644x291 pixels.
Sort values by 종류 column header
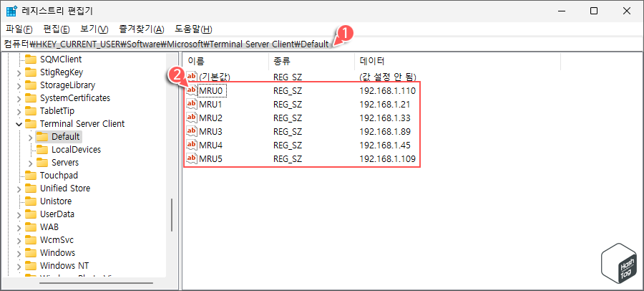point(311,62)
